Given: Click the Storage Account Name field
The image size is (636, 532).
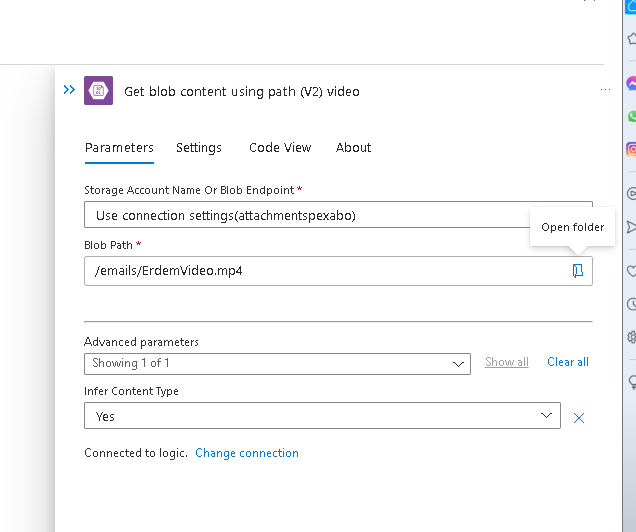Looking at the screenshot, I should 338,215.
